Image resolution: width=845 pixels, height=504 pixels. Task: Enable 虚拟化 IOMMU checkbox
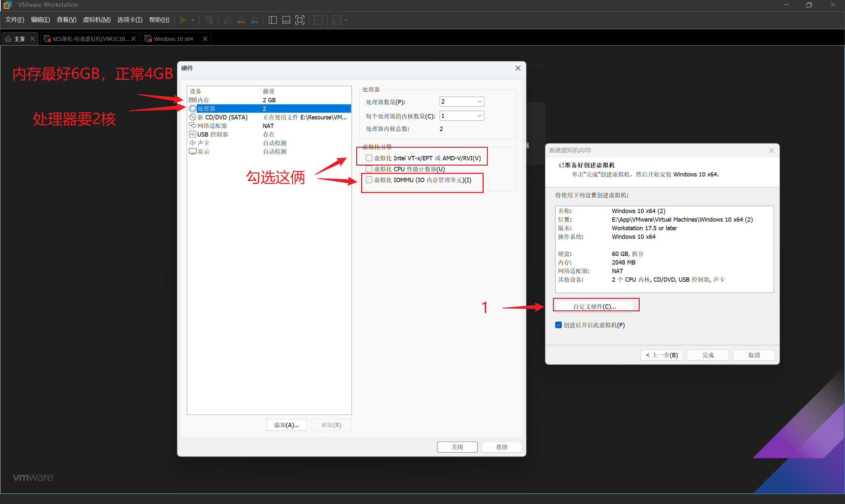[x=369, y=180]
